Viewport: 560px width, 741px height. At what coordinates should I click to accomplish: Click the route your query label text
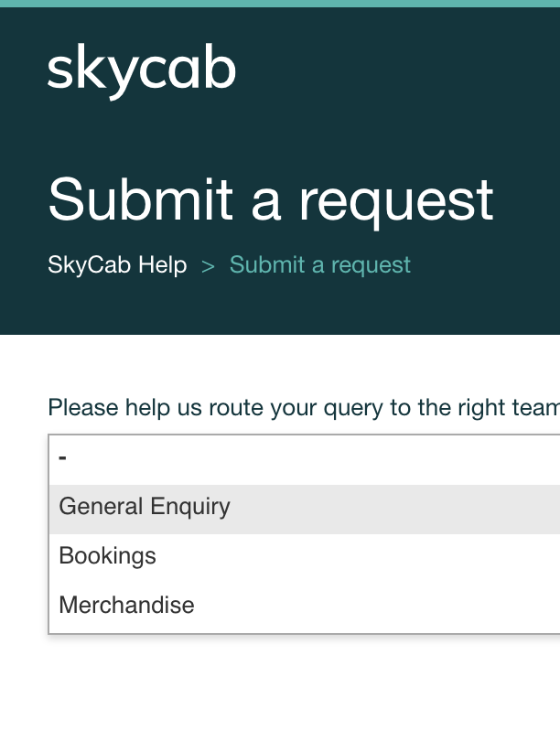pyautogui.click(x=302, y=407)
